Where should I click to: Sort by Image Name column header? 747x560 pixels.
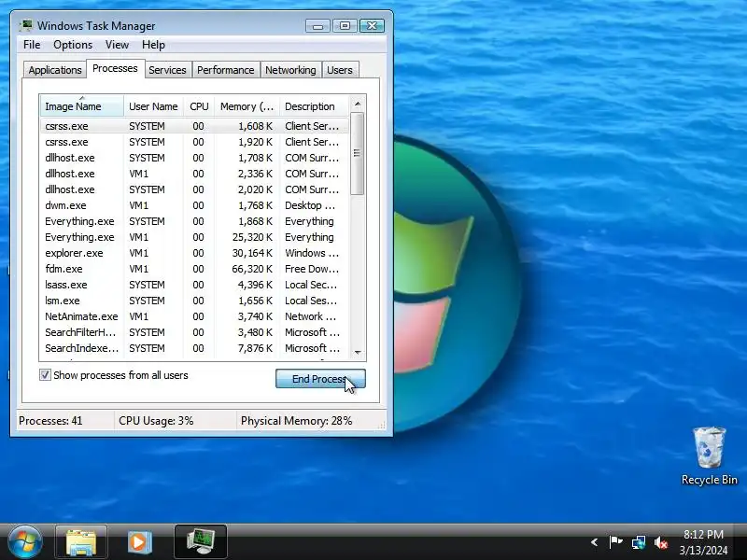point(81,106)
